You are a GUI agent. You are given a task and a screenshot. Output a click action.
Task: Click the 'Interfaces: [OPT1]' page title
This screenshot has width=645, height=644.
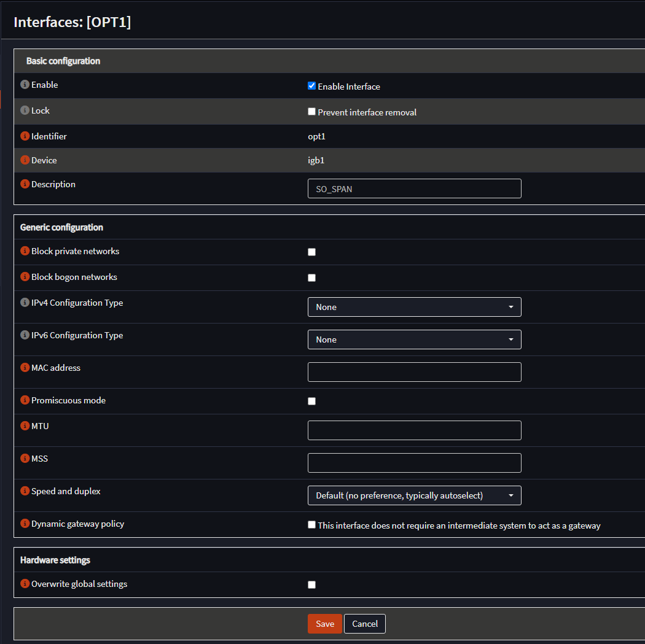coord(72,21)
